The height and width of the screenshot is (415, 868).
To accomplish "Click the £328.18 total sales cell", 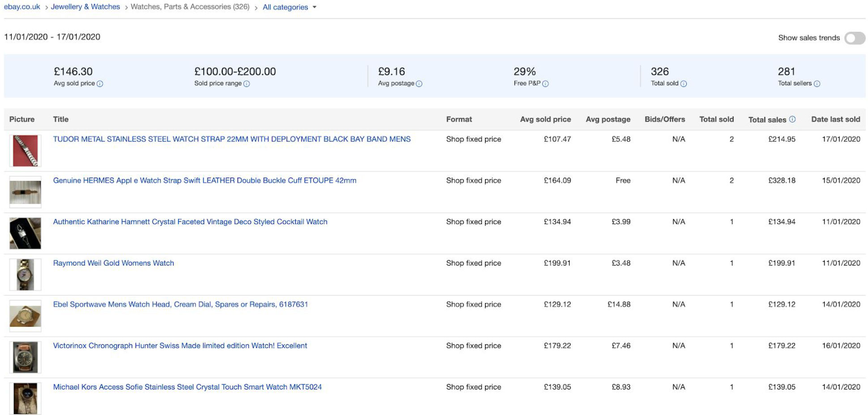I will tap(782, 181).
